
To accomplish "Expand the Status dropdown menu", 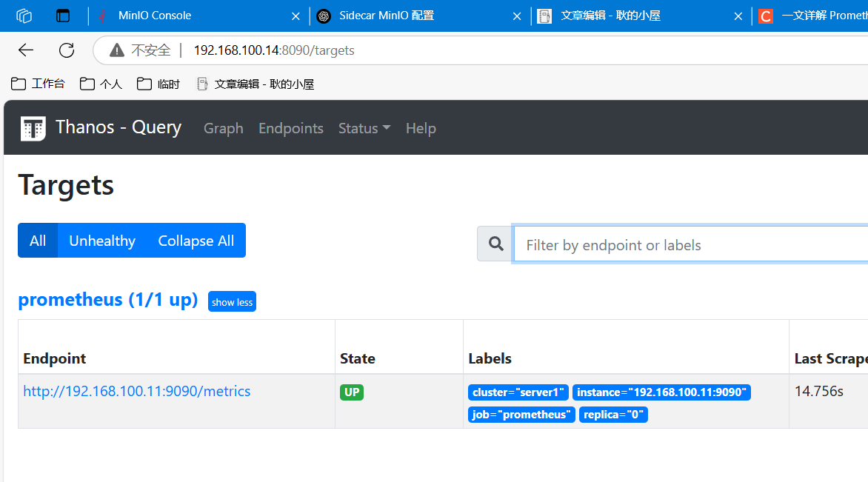I will coord(364,128).
